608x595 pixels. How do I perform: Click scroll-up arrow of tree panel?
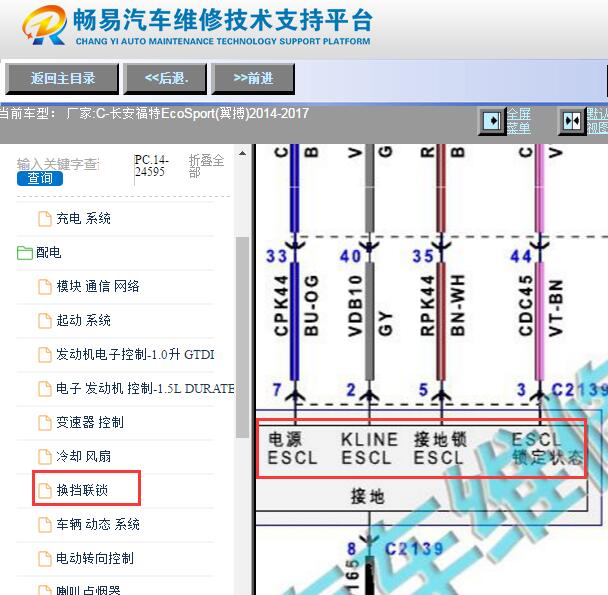(x=243, y=154)
